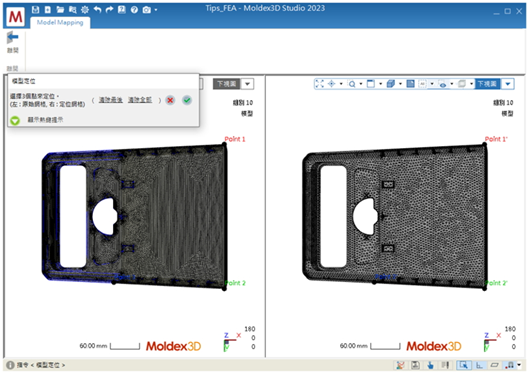
Task: Select Point 1' label on right mesh model
Action: click(x=496, y=139)
